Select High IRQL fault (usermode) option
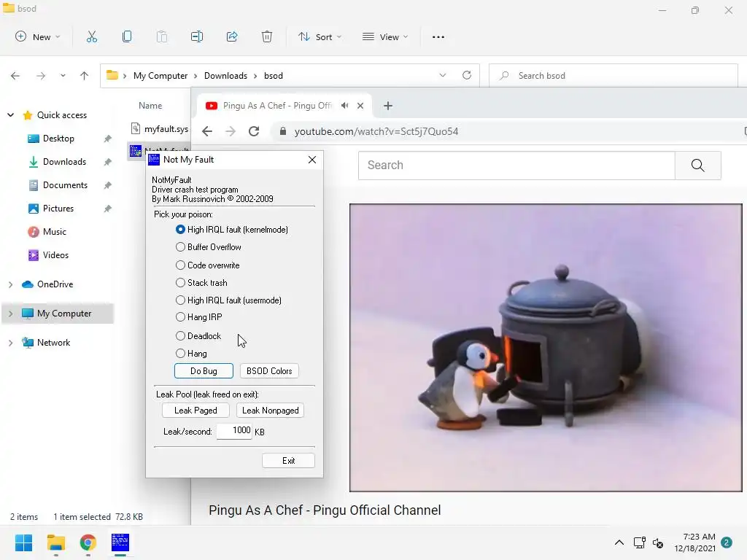This screenshot has width=747, height=560. tap(181, 300)
